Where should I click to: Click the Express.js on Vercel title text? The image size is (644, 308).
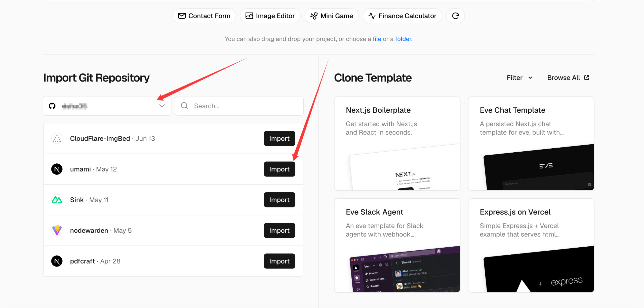pyautogui.click(x=515, y=212)
